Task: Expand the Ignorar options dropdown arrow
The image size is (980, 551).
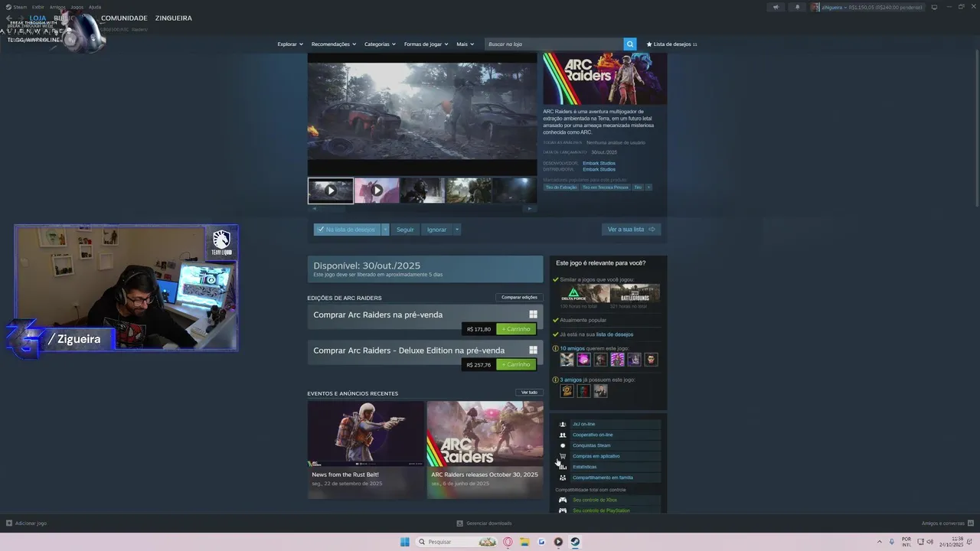Action: [x=456, y=230]
